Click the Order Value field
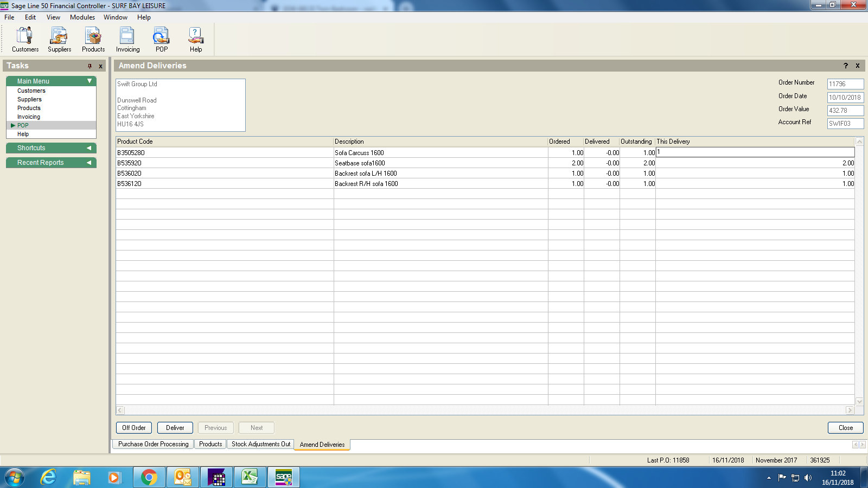The image size is (868, 488). (845, 111)
